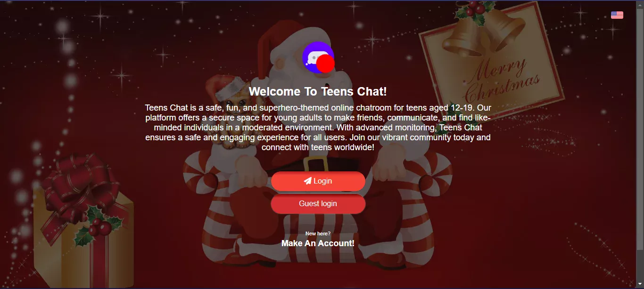Continue with the Guest login button
The image size is (644, 289).
pos(318,204)
